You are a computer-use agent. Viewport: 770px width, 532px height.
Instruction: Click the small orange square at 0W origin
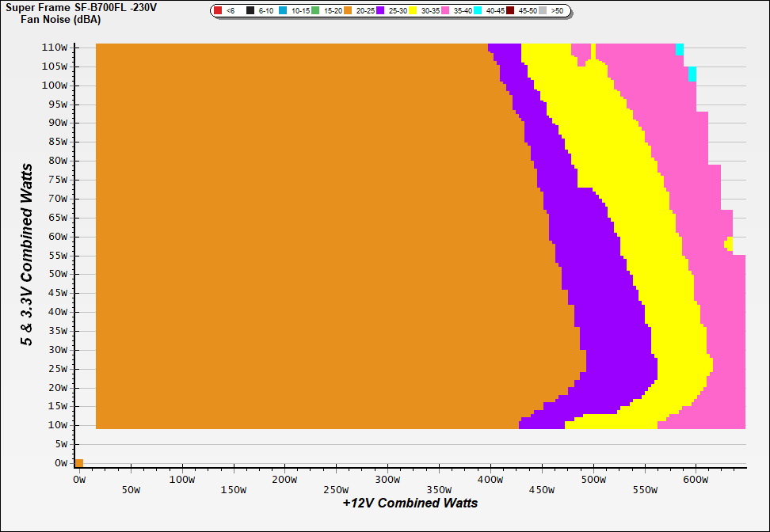click(78, 463)
